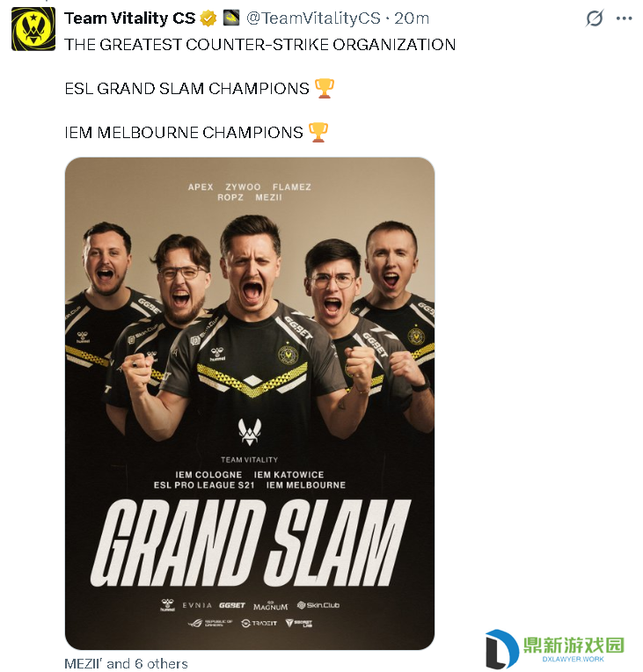643x672 pixels.
Task: Click the trophy emoji after IEM MELBOURNE CHAMPIONS
Action: pyautogui.click(x=318, y=133)
